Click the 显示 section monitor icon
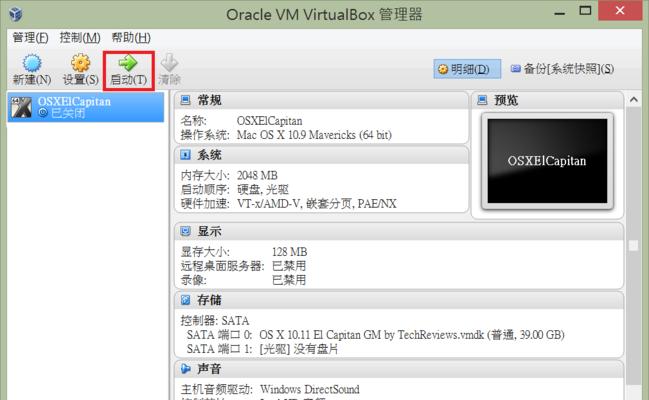 (x=185, y=231)
